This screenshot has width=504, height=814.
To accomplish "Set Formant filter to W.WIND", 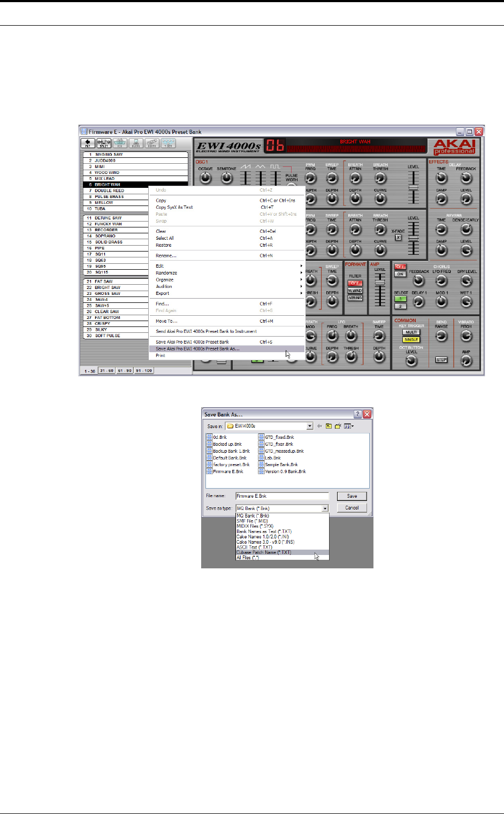I will [x=355, y=291].
